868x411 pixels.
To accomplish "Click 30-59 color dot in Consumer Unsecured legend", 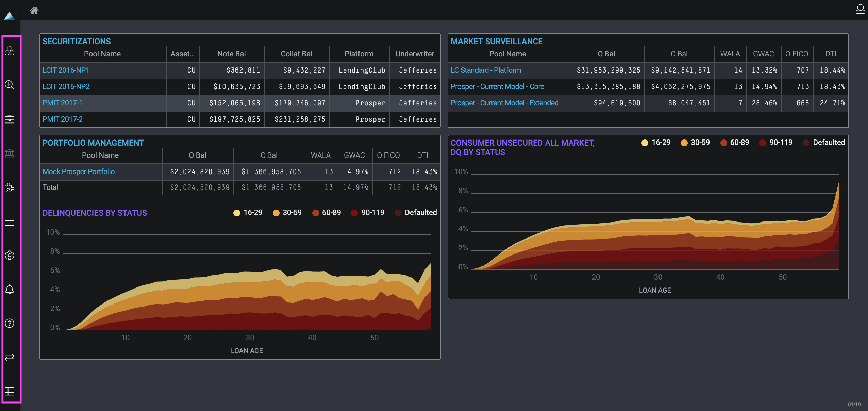I will pos(684,143).
